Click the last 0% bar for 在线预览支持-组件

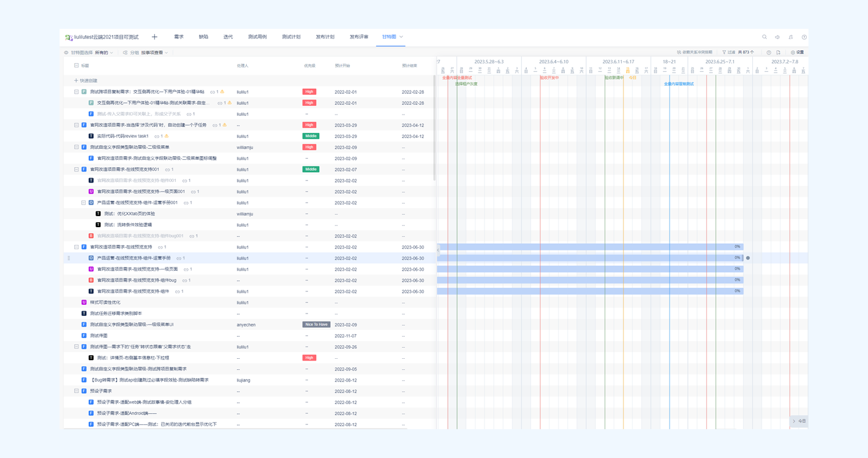pyautogui.click(x=590, y=291)
